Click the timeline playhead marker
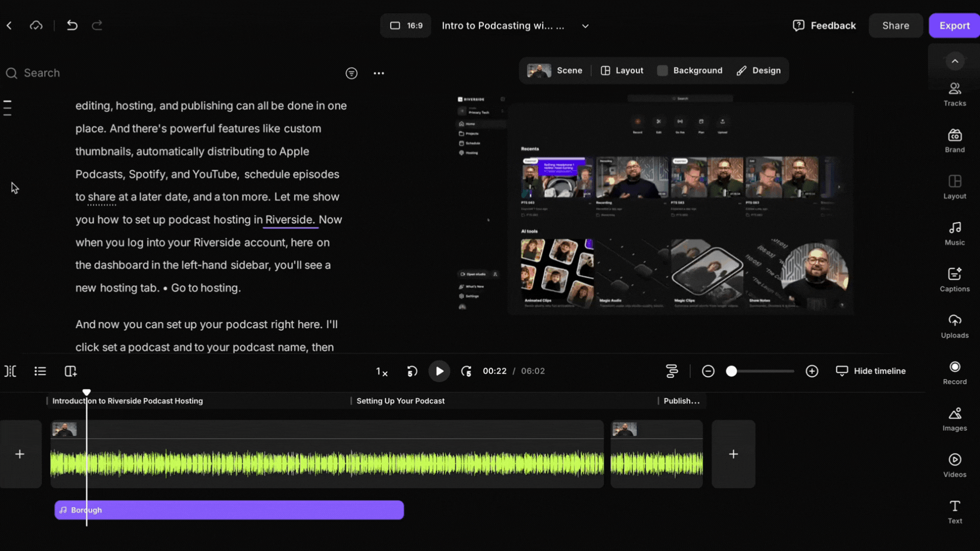The height and width of the screenshot is (551, 980). 87,392
